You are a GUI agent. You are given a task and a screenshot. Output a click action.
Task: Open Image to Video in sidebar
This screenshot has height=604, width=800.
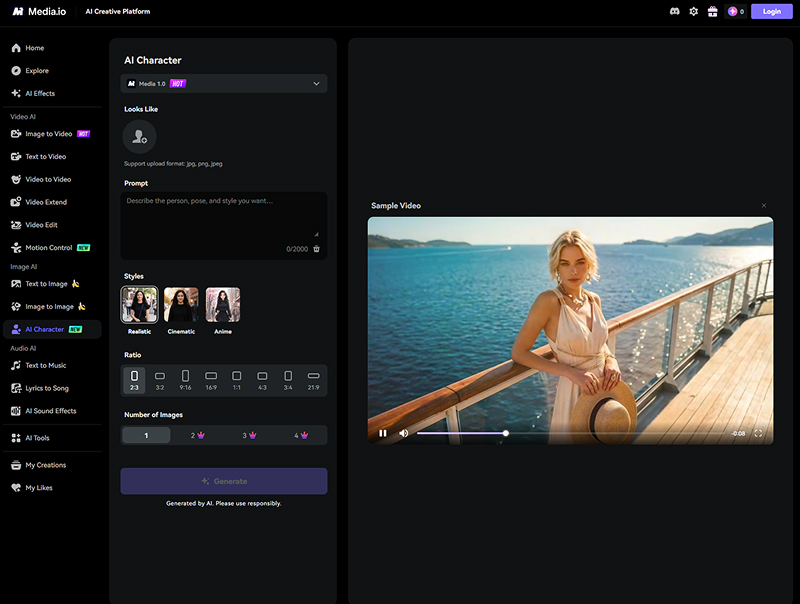tap(48, 134)
